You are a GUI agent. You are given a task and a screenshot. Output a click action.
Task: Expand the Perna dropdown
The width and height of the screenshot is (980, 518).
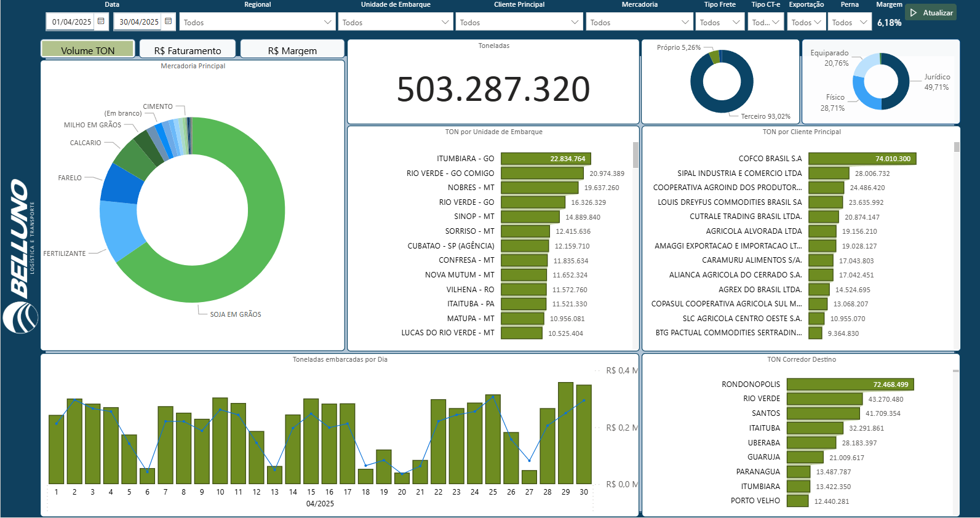(850, 22)
